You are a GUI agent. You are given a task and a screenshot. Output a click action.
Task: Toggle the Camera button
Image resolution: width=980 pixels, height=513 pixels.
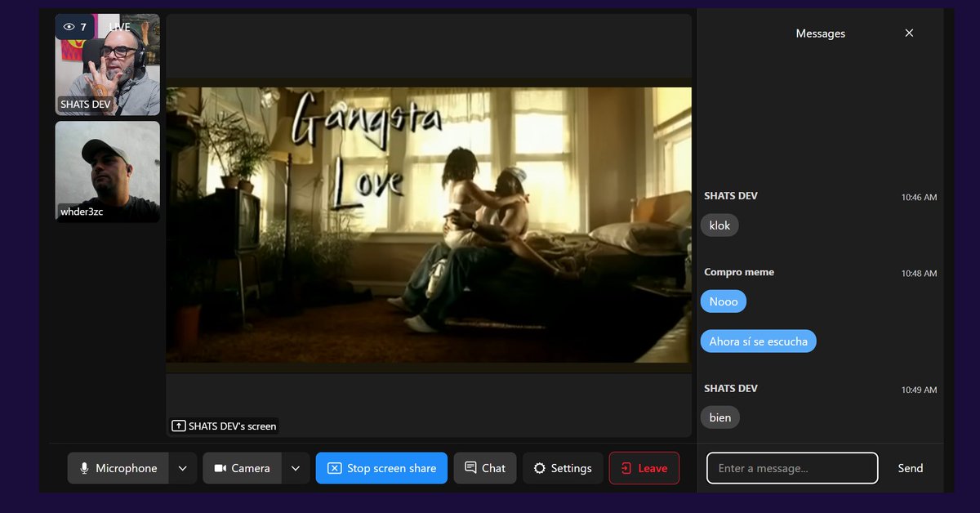tap(242, 468)
